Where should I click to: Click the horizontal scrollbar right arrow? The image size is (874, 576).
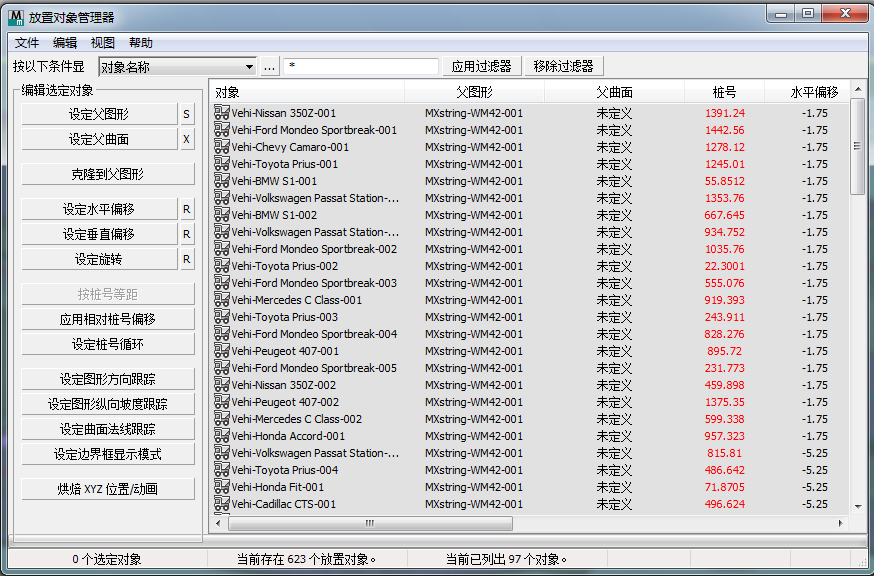click(841, 524)
